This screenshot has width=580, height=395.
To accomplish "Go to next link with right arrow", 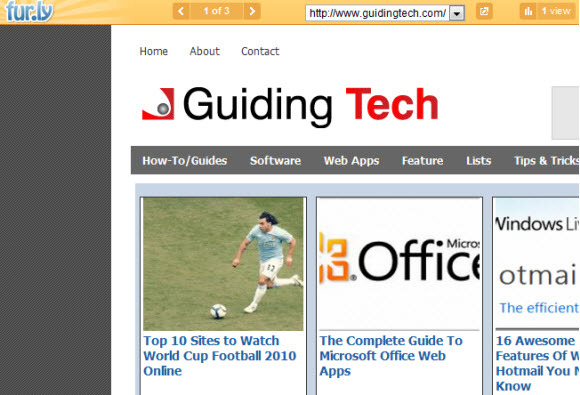I will tap(252, 11).
